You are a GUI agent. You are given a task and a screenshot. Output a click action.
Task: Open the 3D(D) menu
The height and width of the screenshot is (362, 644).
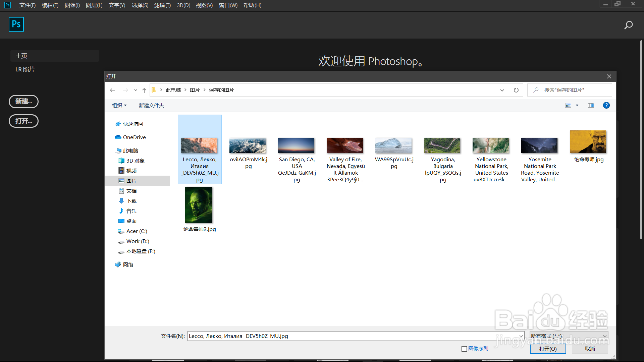(183, 5)
